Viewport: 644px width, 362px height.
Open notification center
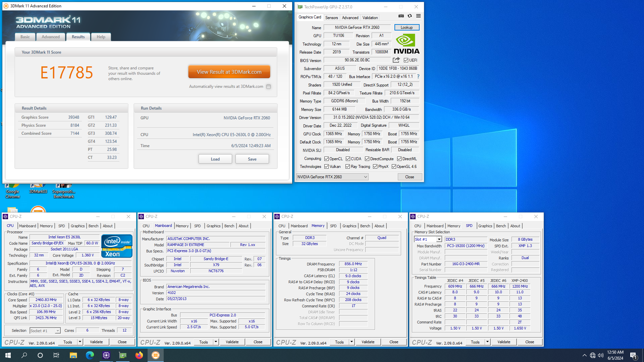[x=633, y=355]
